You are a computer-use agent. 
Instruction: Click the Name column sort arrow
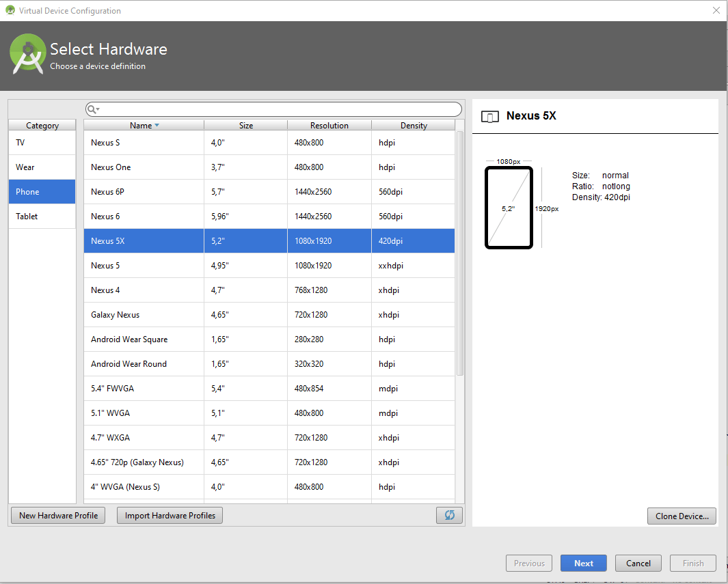(157, 125)
